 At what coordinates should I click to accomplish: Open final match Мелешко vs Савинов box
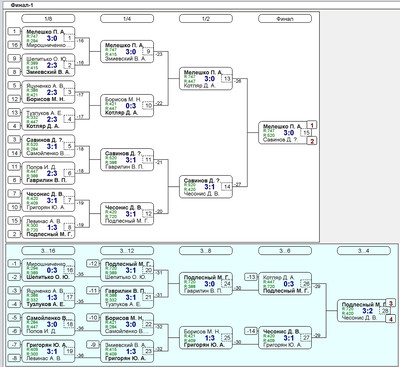click(283, 133)
